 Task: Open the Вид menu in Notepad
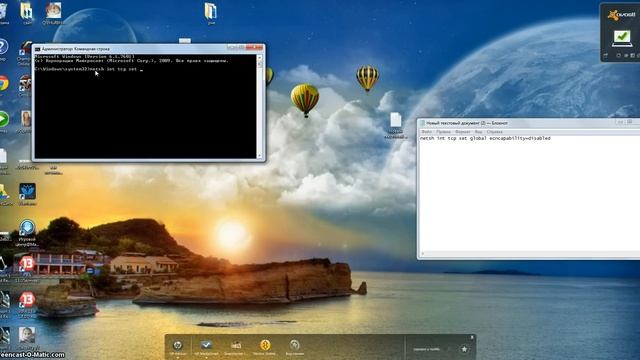[478, 132]
